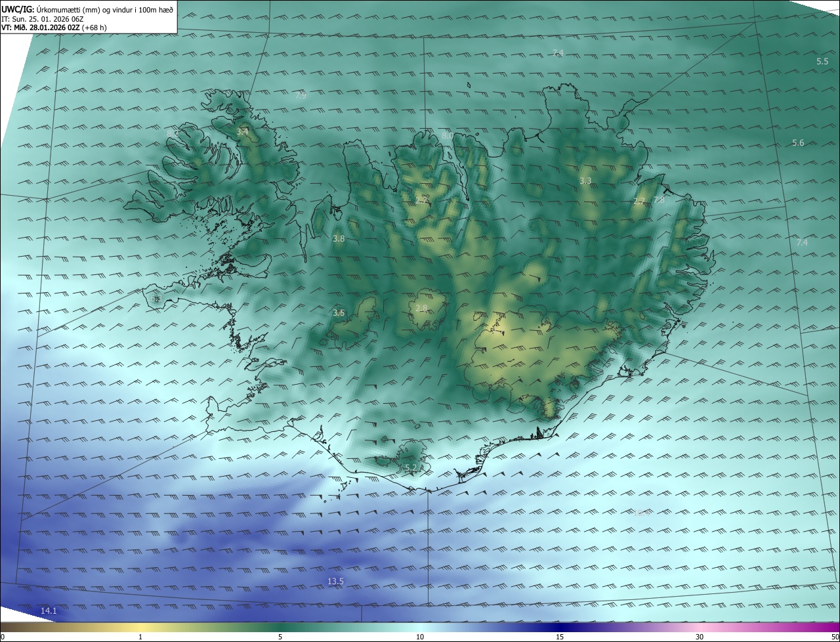The width and height of the screenshot is (840, 642).
Task: Click the 'VT: Mið. 28.01.2026 02Z (+68 h)' line
Action: pos(54,28)
